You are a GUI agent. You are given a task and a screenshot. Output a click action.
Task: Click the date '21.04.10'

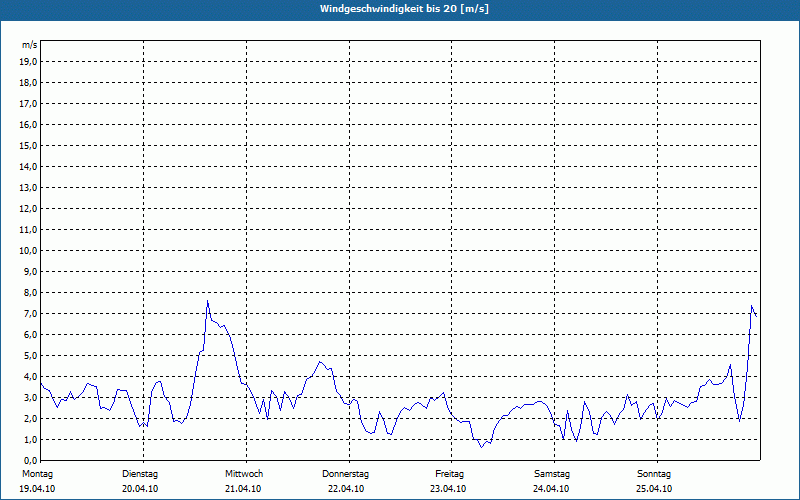tap(243, 489)
